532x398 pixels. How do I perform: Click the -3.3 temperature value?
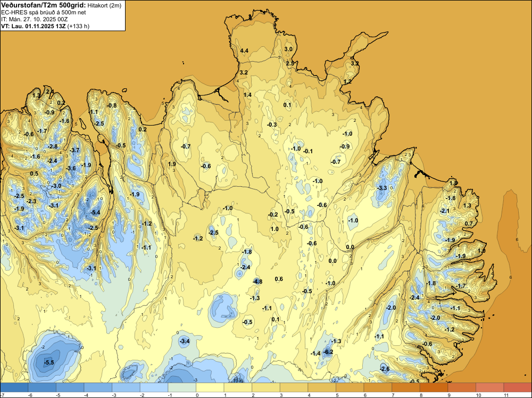382,188
